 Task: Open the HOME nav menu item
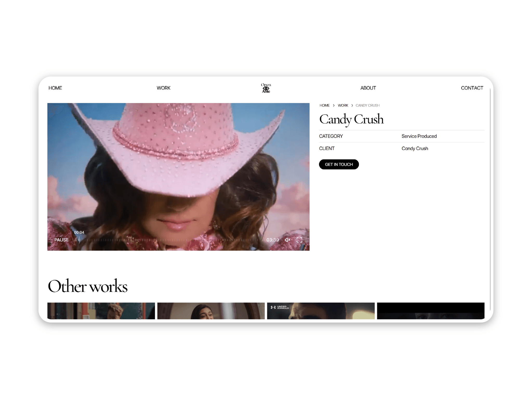[55, 88]
